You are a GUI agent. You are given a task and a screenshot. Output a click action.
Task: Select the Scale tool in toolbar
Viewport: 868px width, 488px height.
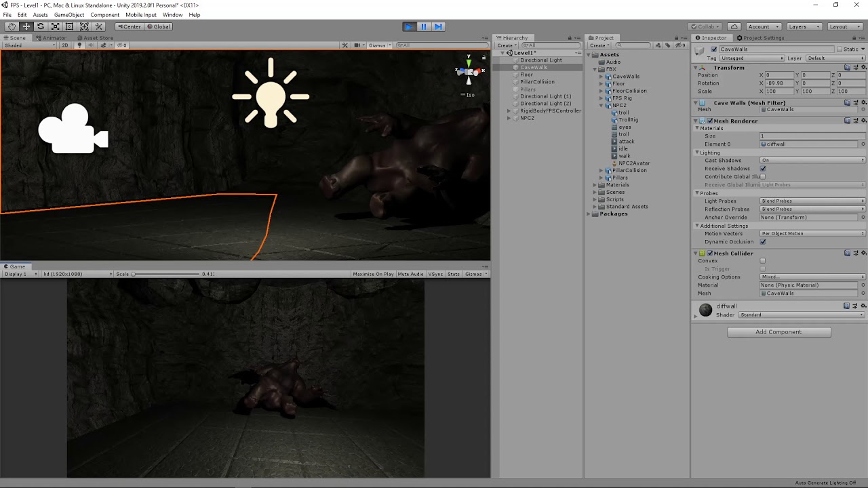[55, 26]
